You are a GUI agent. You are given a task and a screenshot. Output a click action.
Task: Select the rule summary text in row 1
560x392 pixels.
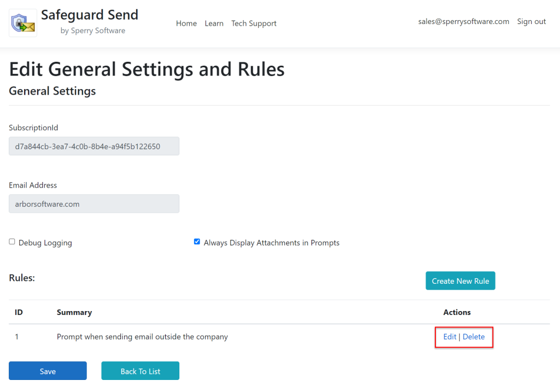[x=142, y=337]
